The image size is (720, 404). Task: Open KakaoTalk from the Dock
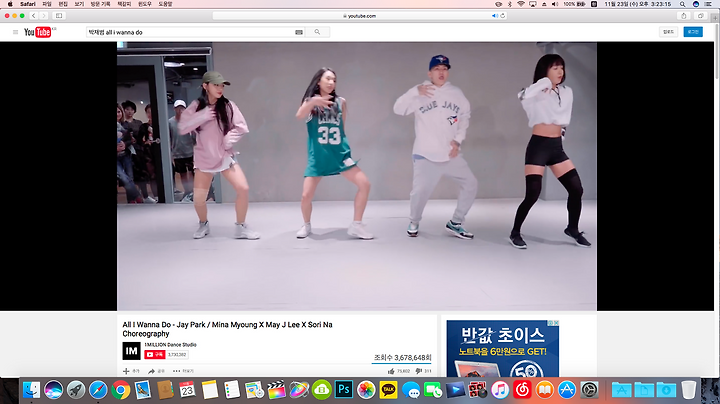click(388, 390)
